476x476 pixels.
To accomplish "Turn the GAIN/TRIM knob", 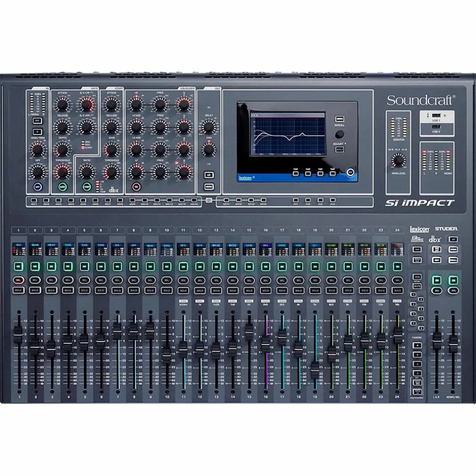I will [x=38, y=149].
